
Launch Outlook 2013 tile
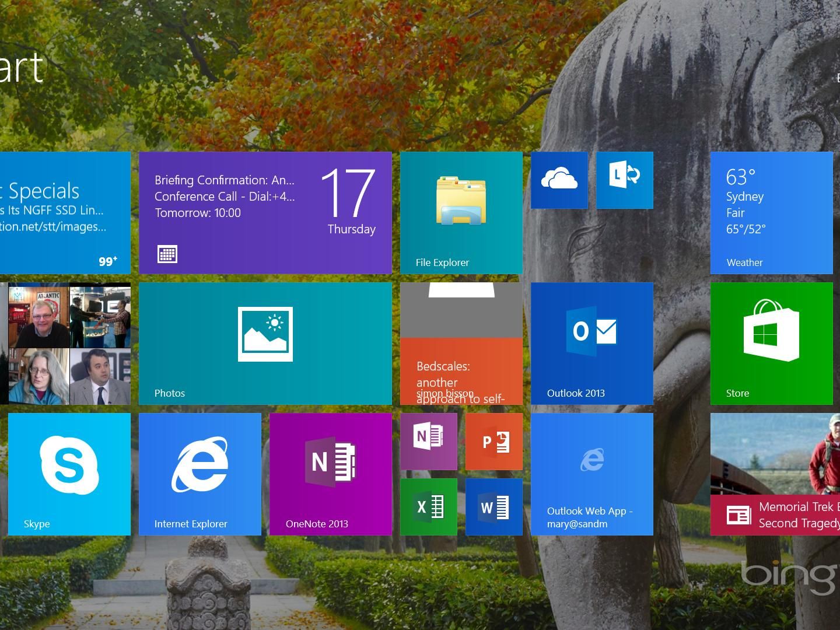[x=592, y=344]
